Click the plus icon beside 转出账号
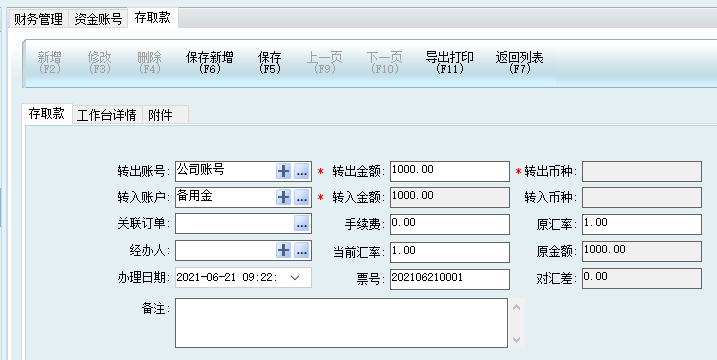 click(x=284, y=172)
